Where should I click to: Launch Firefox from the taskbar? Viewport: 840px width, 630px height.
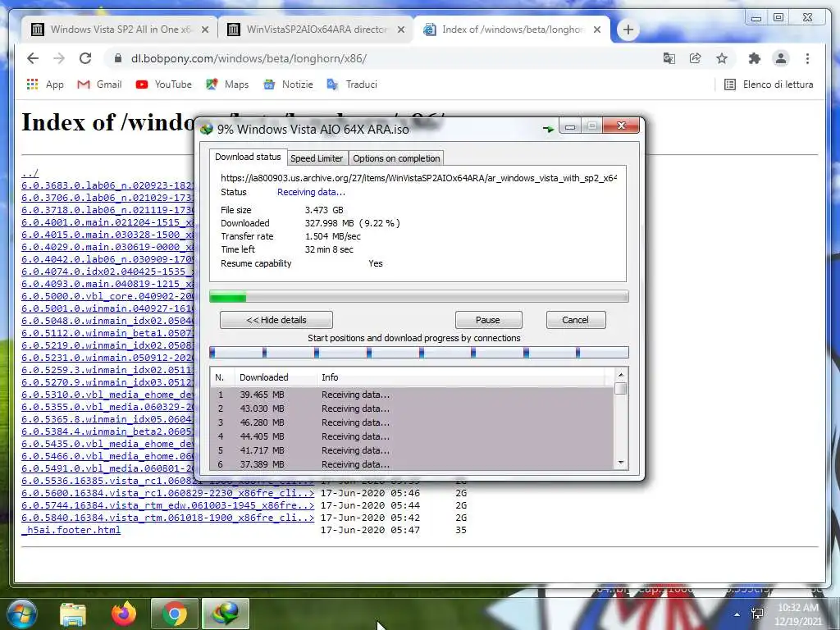tap(124, 614)
